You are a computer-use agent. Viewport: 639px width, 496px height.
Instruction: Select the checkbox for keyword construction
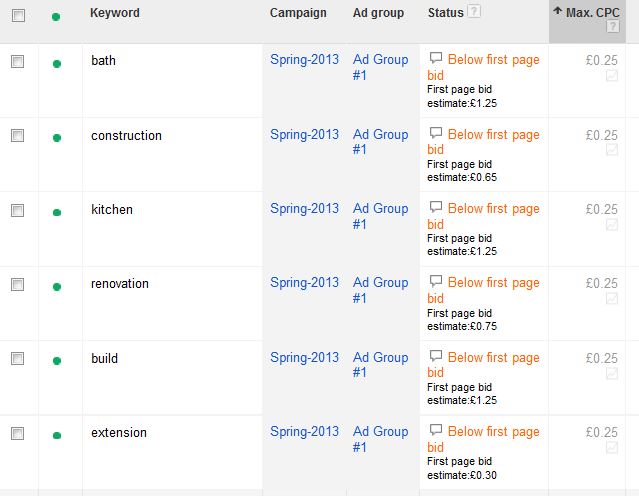point(18,135)
